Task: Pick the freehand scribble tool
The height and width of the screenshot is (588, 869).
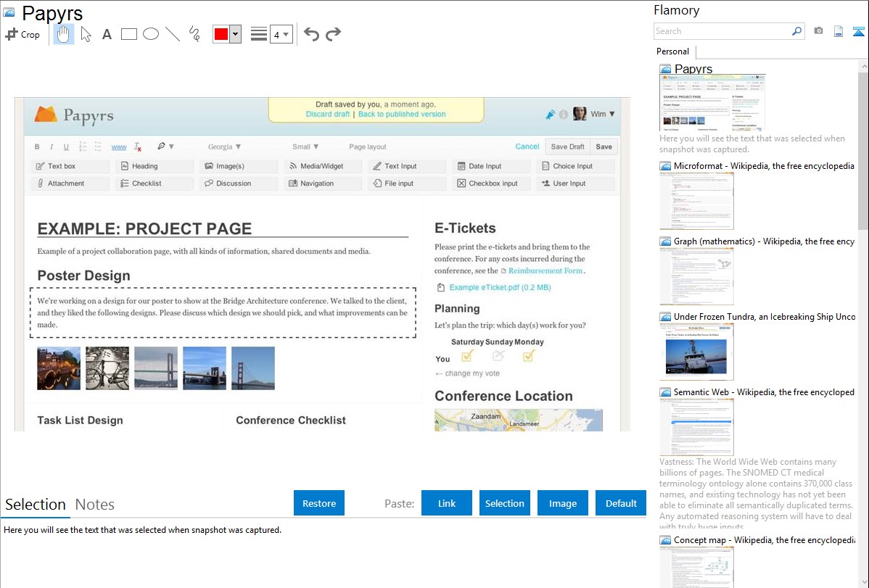Action: pos(194,34)
